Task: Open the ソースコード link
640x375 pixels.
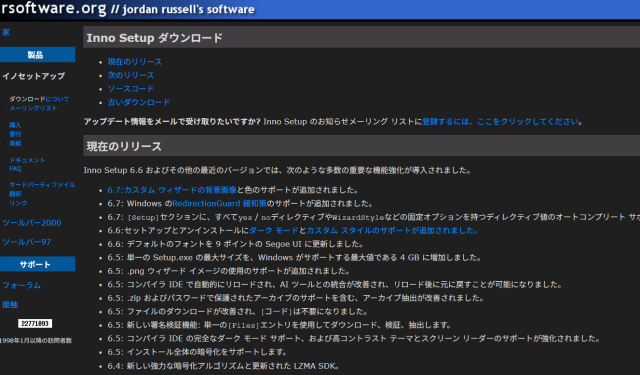Action: point(131,89)
